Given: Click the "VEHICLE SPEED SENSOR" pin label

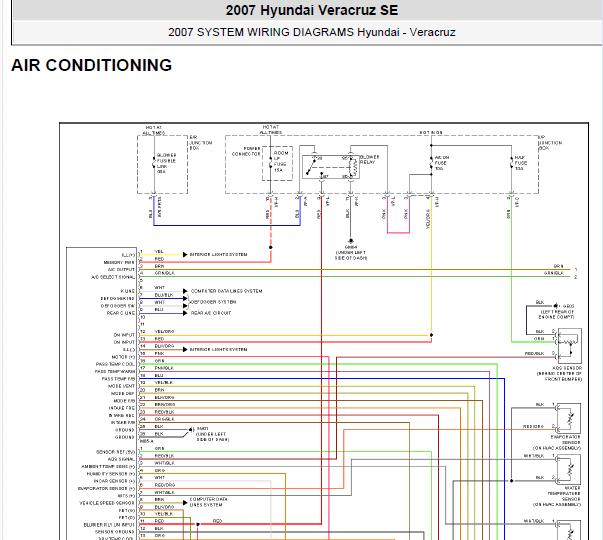Looking at the screenshot, I should coord(107,503).
